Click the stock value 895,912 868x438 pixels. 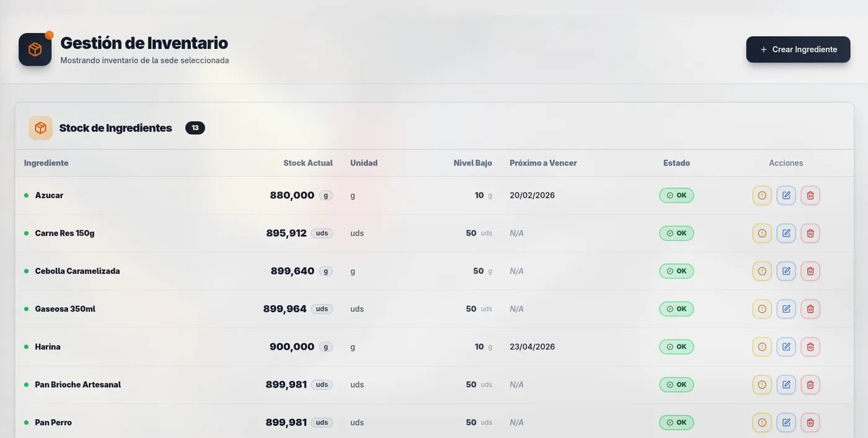286,233
